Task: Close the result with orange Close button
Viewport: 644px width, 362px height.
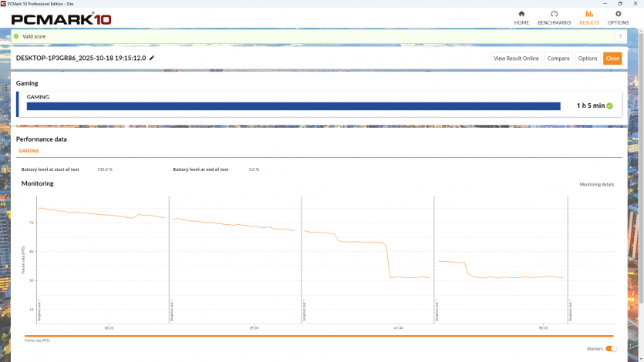Action: (612, 59)
